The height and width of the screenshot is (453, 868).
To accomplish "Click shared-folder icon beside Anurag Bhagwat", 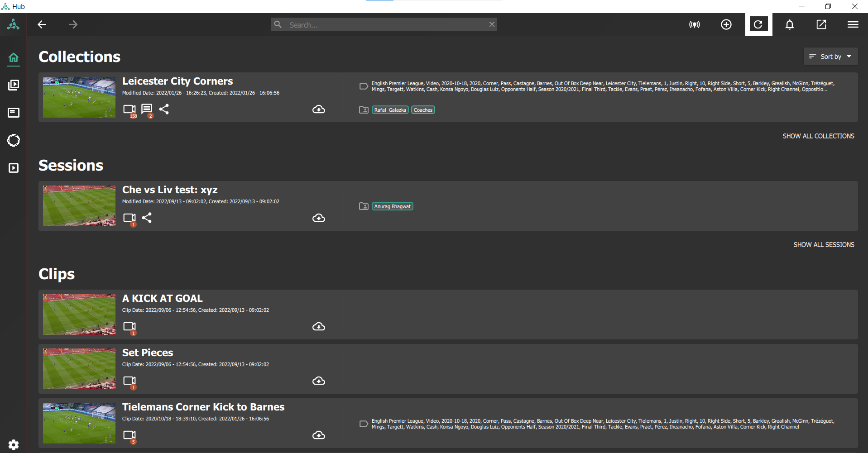I will [364, 206].
